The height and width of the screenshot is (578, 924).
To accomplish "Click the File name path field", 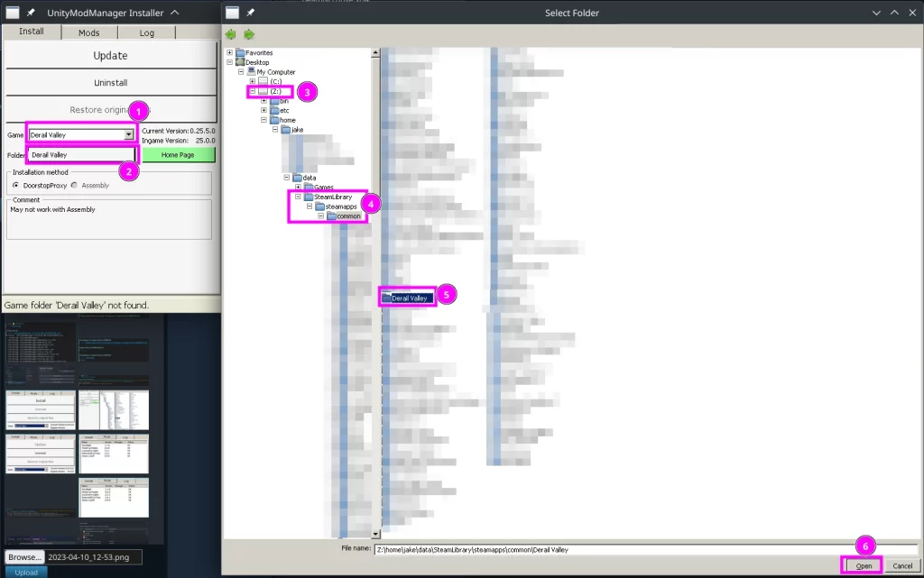I will pyautogui.click(x=644, y=548).
